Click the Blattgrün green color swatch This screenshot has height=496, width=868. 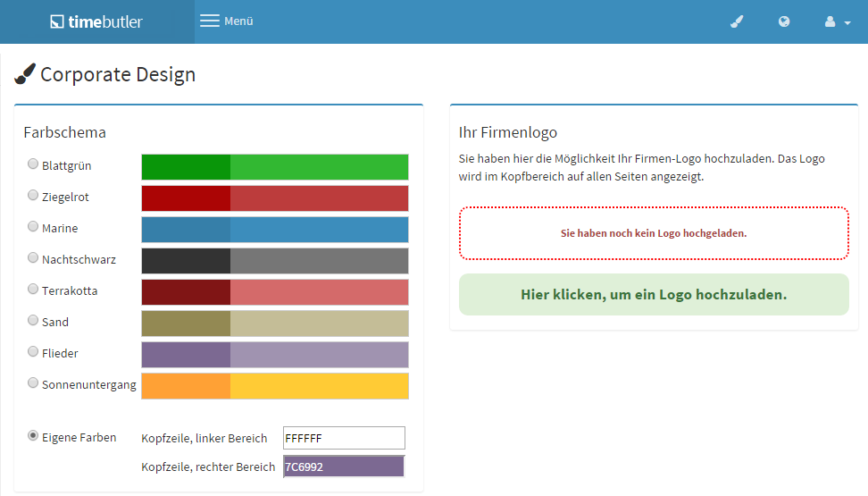pyautogui.click(x=275, y=166)
